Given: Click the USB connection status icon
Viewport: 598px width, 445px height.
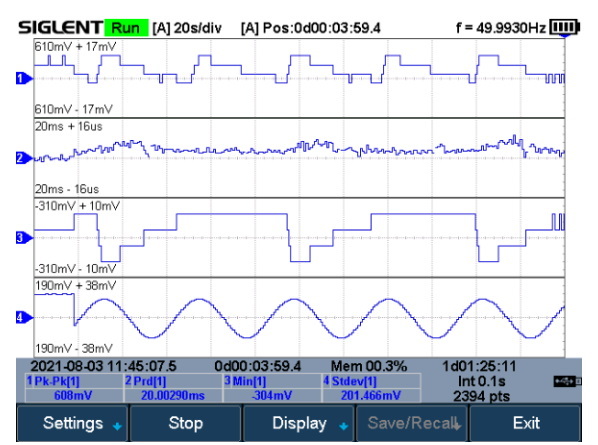Looking at the screenshot, I should pyautogui.click(x=567, y=381).
